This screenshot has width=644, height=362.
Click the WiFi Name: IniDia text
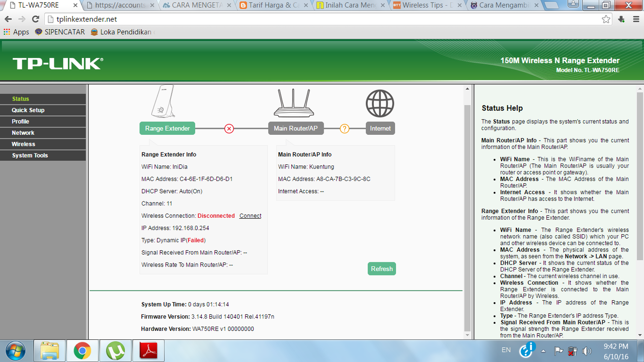165,167
